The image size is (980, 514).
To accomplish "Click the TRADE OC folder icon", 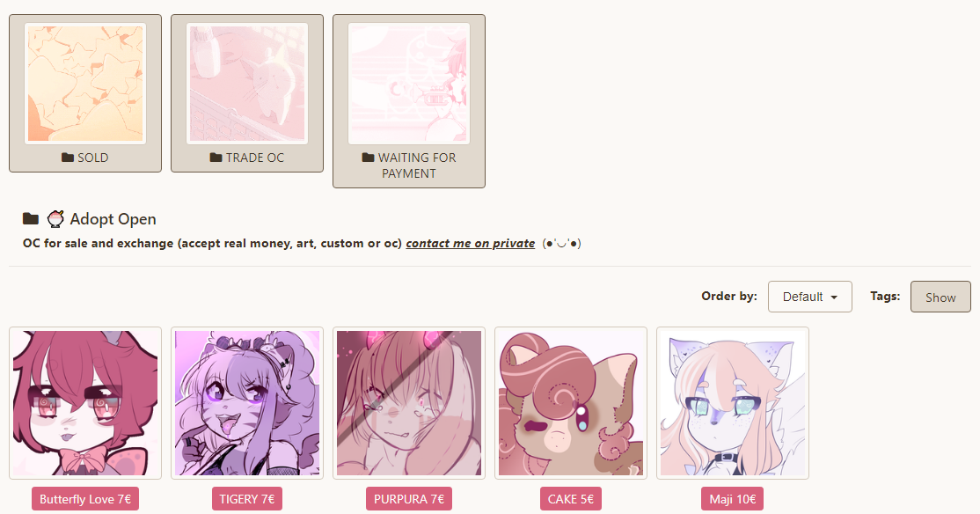I will (x=216, y=158).
